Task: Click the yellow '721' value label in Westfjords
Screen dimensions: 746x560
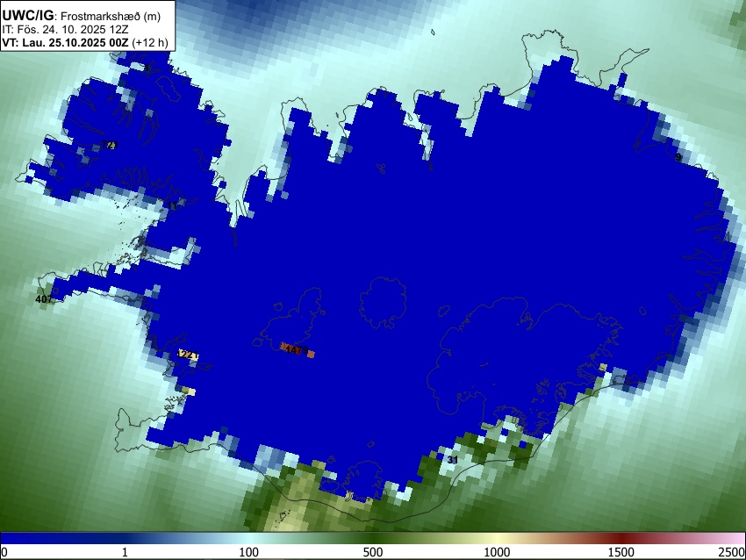Action: (x=109, y=145)
